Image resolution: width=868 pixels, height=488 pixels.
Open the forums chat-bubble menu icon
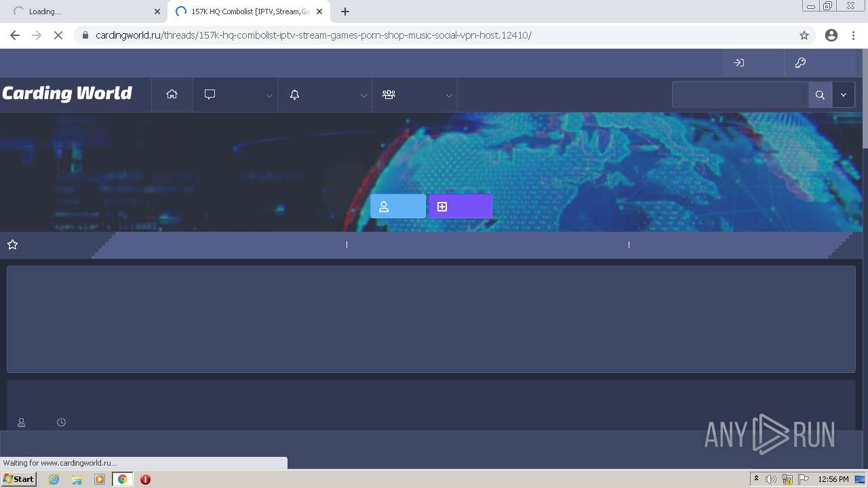210,95
